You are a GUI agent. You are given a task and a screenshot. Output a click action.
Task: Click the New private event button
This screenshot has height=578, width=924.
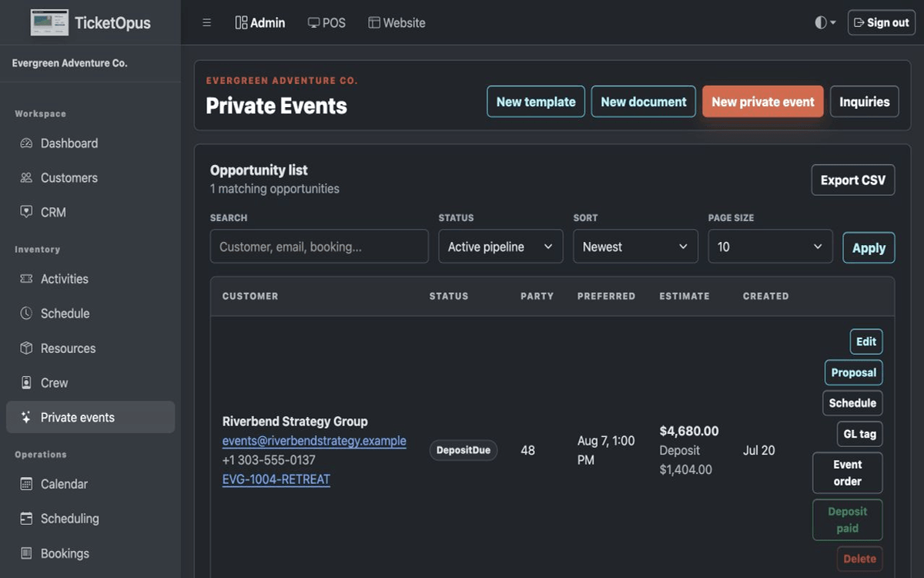pyautogui.click(x=763, y=102)
